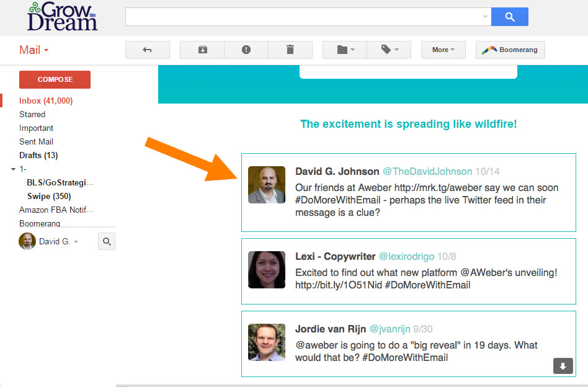Open the Boomerang label in sidebar

(x=40, y=223)
